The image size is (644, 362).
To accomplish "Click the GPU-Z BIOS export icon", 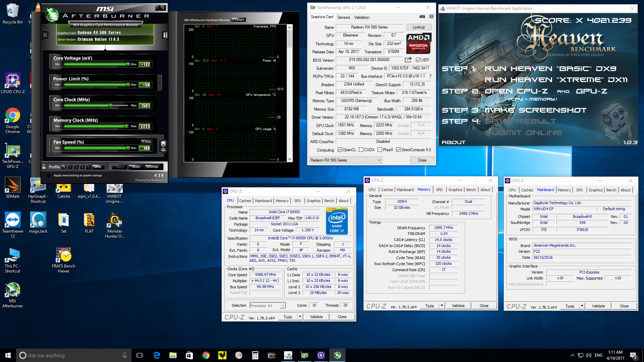I will pyautogui.click(x=408, y=60).
